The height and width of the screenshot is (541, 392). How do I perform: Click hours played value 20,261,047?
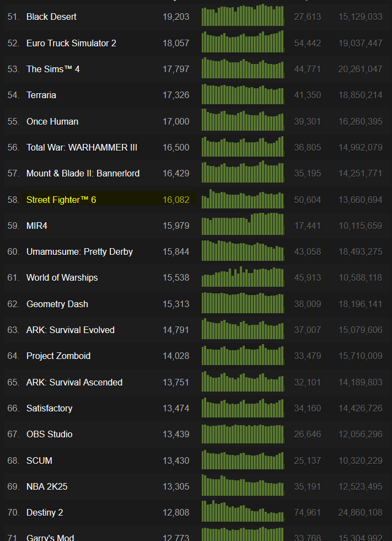360,69
